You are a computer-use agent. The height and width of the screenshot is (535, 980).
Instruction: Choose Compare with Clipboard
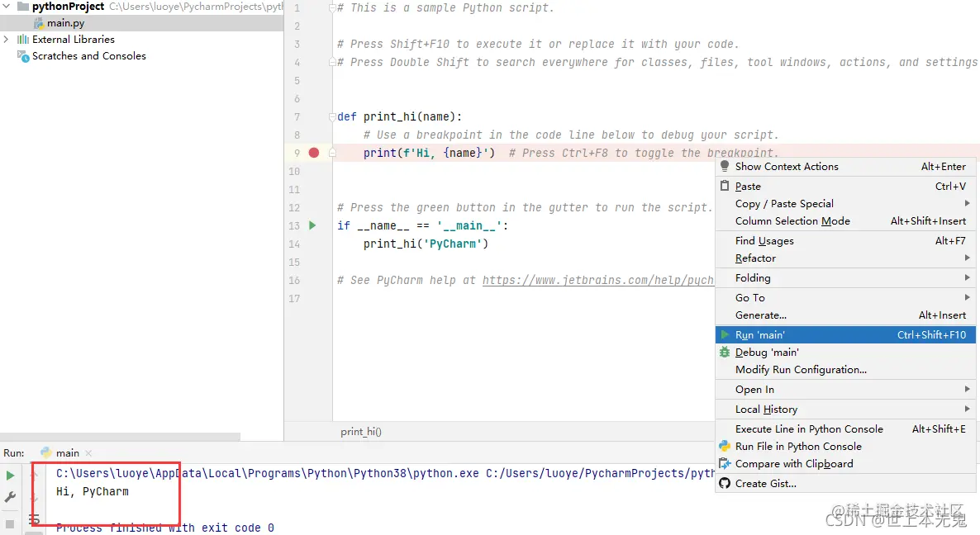845,464
